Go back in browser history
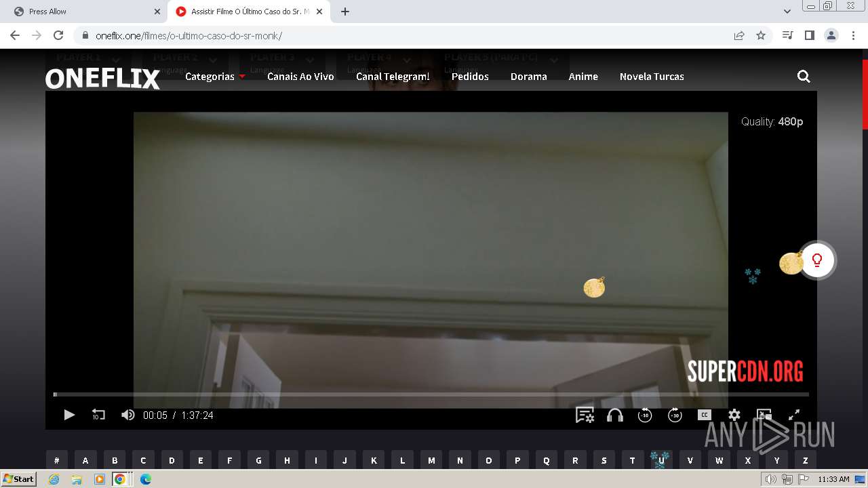 pos(15,35)
